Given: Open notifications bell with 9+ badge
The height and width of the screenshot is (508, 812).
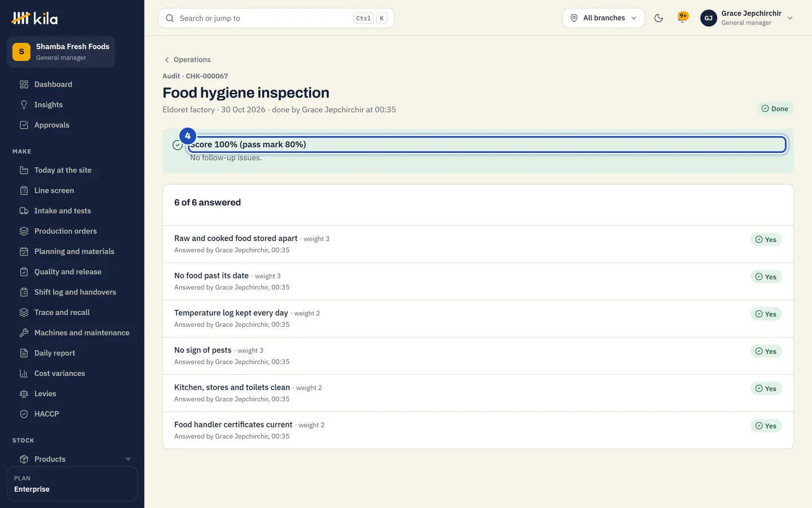Looking at the screenshot, I should click(x=682, y=17).
